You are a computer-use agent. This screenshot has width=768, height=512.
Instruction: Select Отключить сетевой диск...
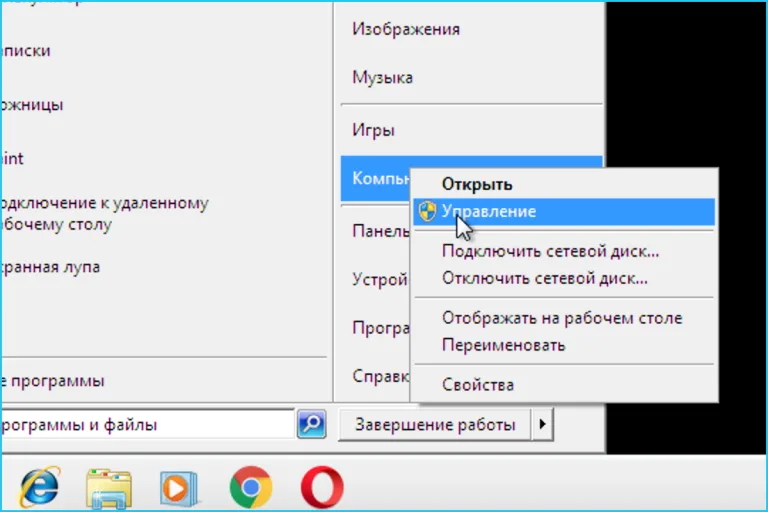[564, 278]
